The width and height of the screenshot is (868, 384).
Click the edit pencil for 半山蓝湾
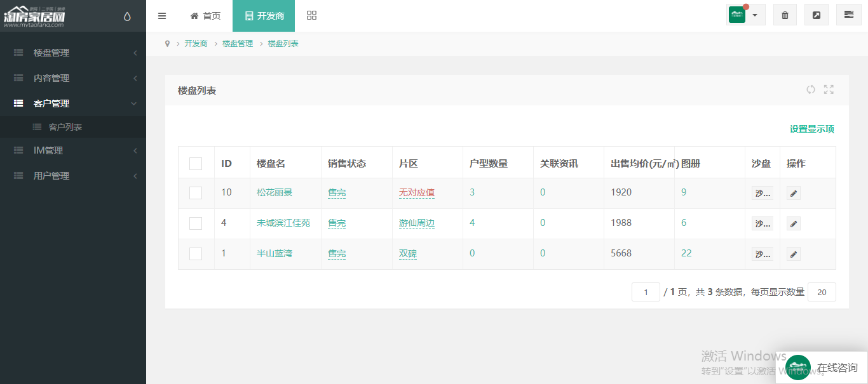[x=793, y=254]
